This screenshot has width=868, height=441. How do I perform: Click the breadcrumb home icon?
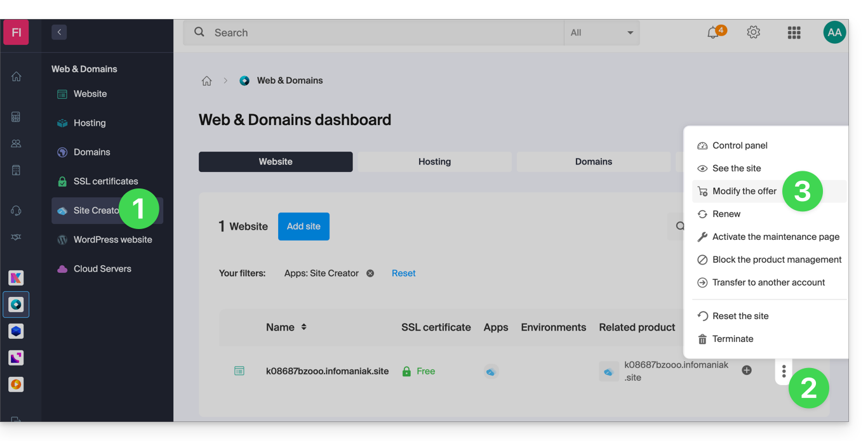point(207,81)
